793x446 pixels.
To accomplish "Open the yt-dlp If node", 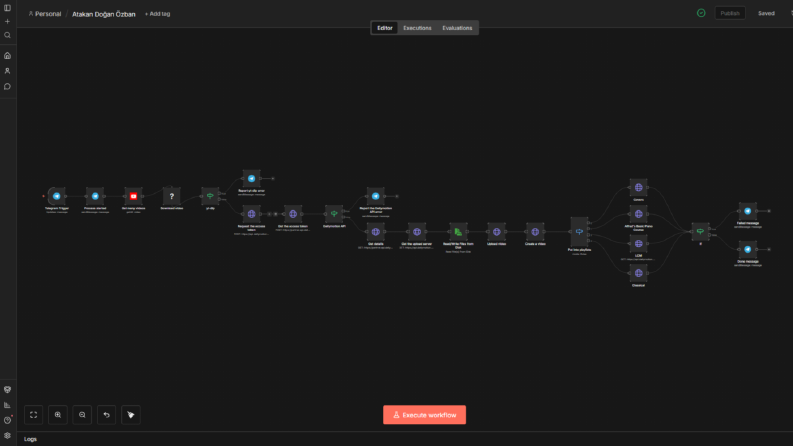I will tap(210, 196).
